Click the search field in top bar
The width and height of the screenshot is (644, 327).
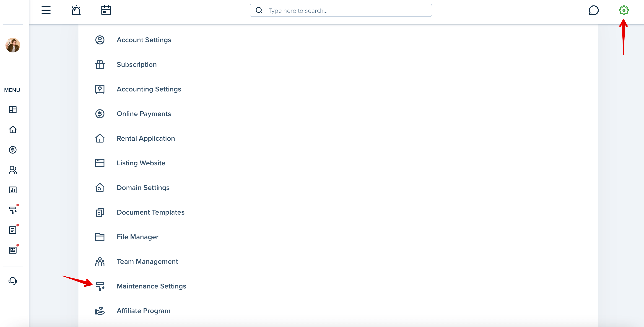pyautogui.click(x=340, y=10)
